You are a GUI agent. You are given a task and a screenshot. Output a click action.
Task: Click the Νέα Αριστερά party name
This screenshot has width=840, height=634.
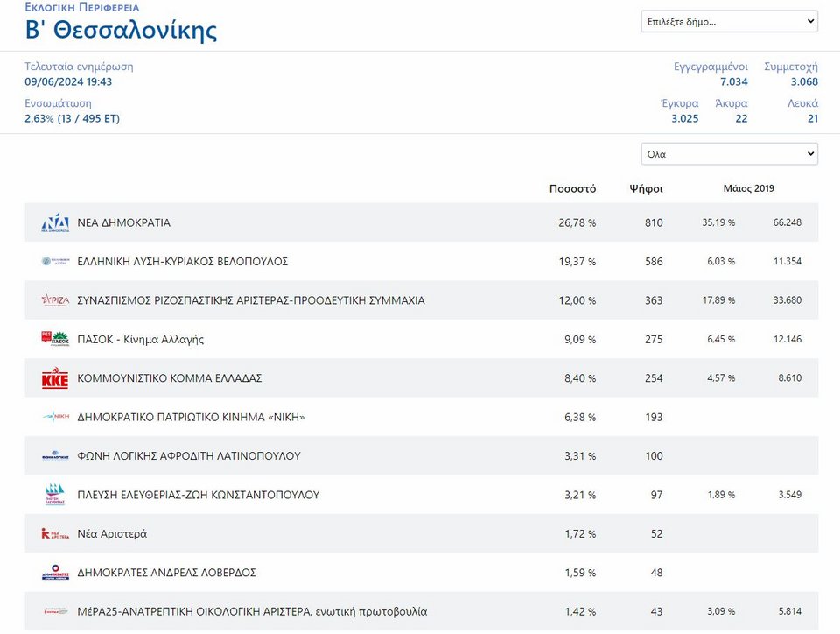pos(112,534)
